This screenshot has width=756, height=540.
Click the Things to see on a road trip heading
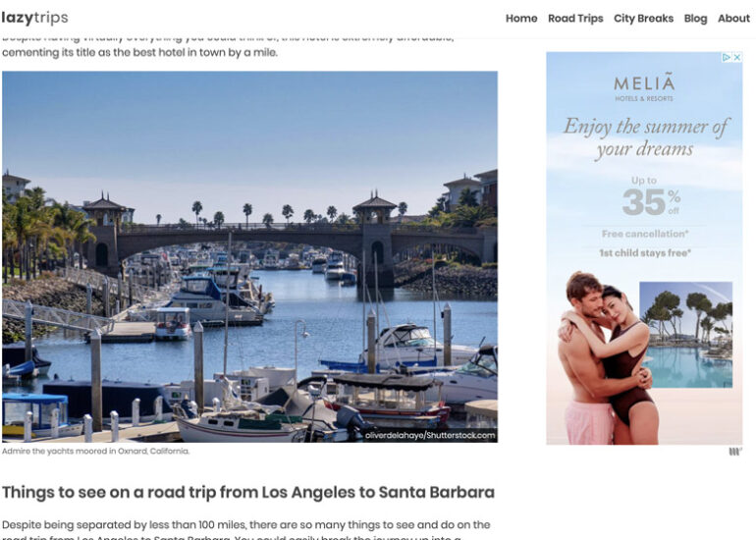[248, 492]
